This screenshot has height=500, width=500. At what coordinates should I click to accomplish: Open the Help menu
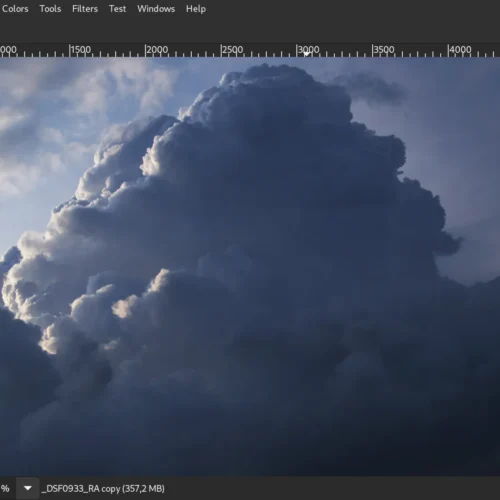(196, 9)
